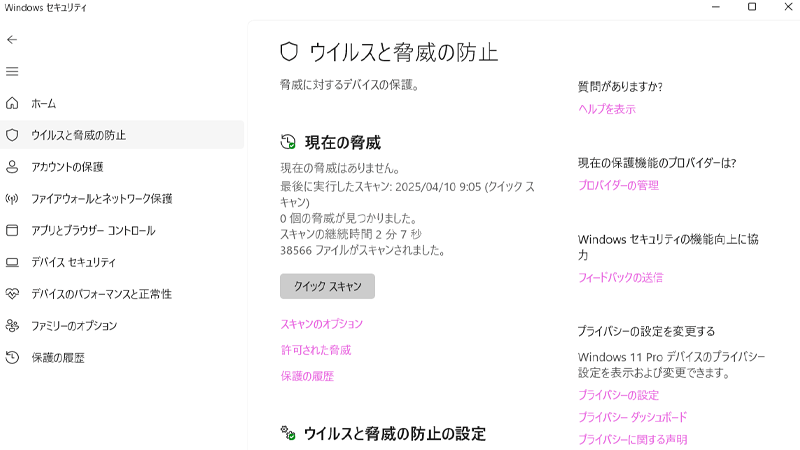Image resolution: width=800 pixels, height=450 pixels.
Task: Click the プライバシーの設定を変更する heading
Action: [x=646, y=332]
